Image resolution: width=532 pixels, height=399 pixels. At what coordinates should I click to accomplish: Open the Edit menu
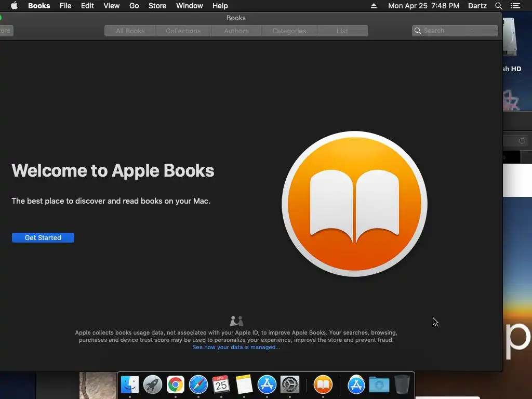[x=87, y=6]
